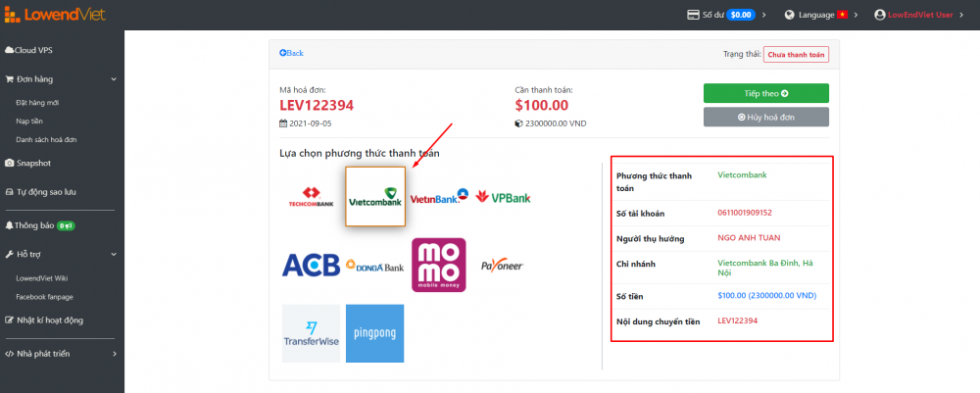Click branch Vietcombank Ba Đình, Hà Nội

coord(765,268)
